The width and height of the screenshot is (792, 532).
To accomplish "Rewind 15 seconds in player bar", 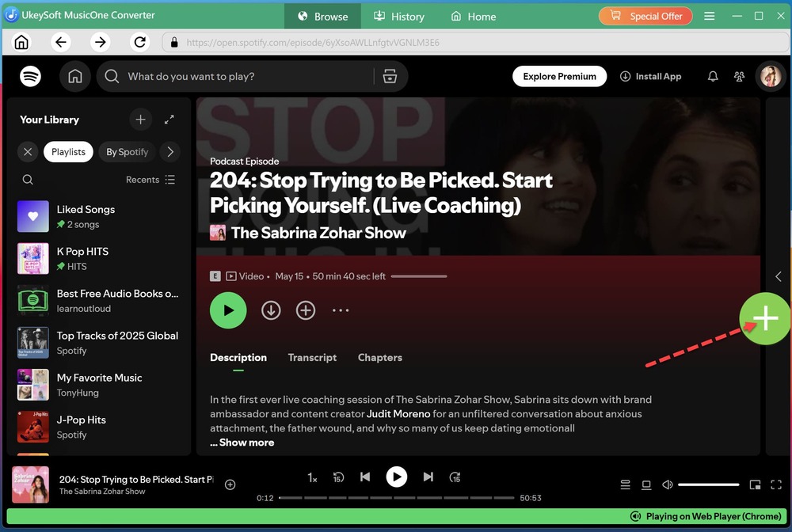I will click(x=338, y=477).
